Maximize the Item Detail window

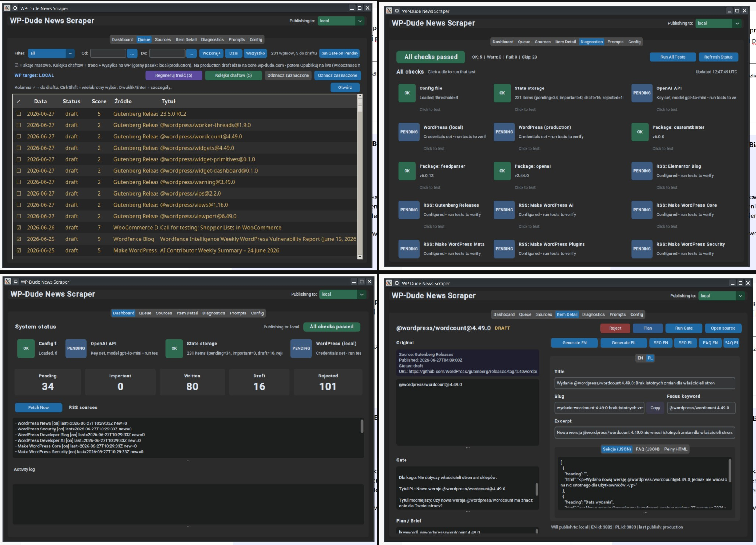[740, 283]
